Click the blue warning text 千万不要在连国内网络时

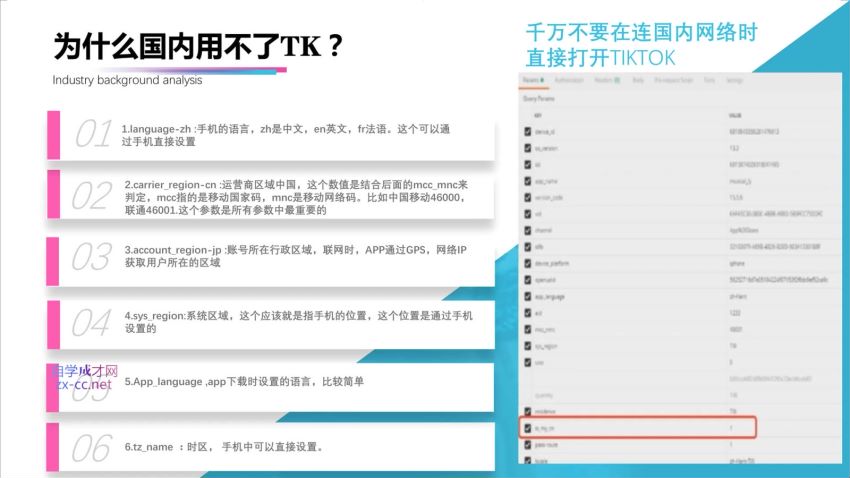(x=641, y=33)
